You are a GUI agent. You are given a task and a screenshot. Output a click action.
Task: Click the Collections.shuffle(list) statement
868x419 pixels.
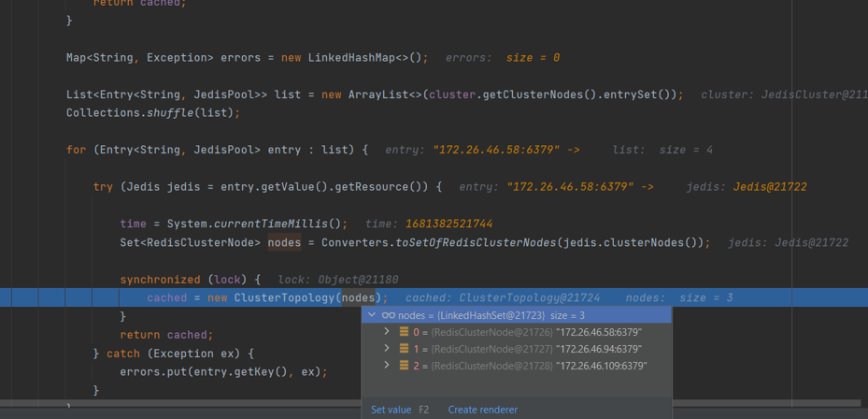(153, 113)
